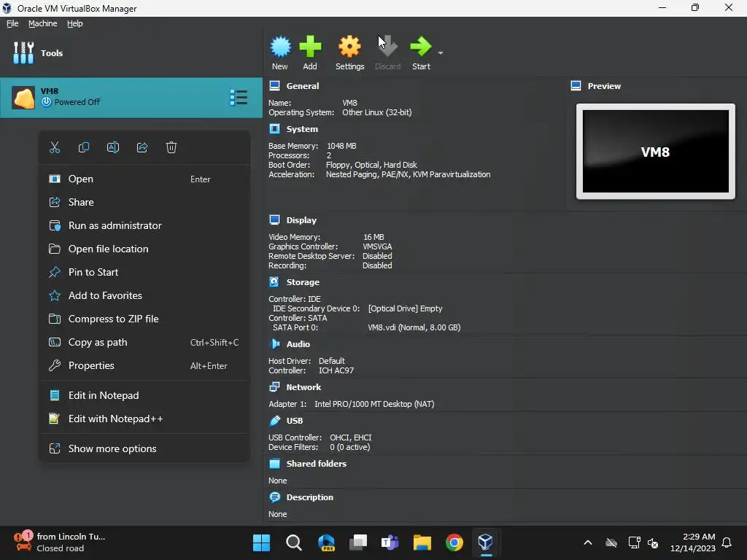Open the Machine menu
747x560 pixels.
coord(42,23)
